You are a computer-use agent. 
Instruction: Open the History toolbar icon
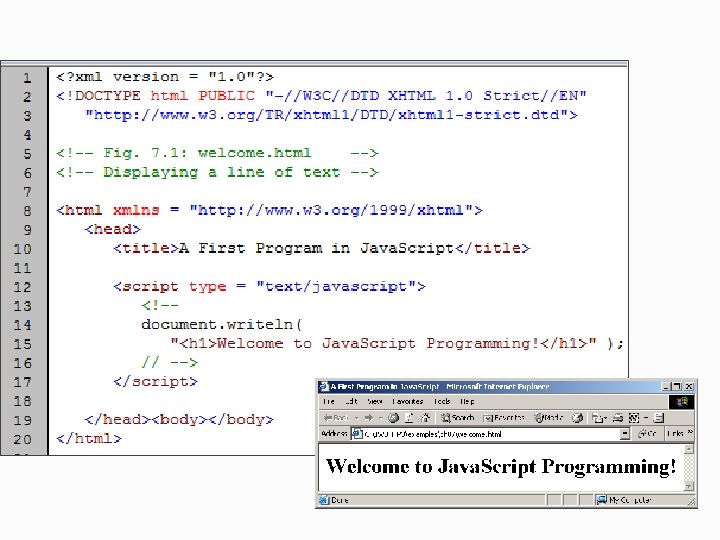coord(578,418)
